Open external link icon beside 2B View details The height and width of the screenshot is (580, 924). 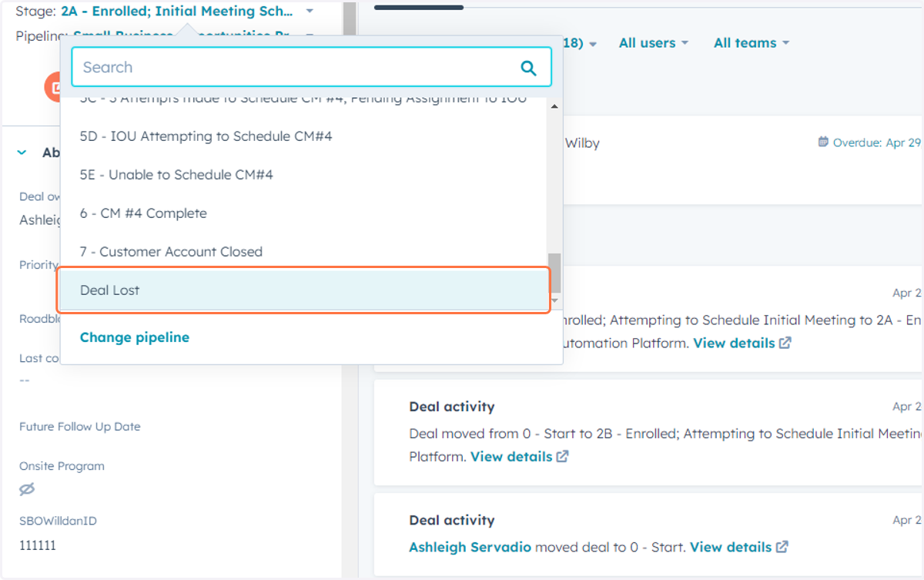[562, 456]
